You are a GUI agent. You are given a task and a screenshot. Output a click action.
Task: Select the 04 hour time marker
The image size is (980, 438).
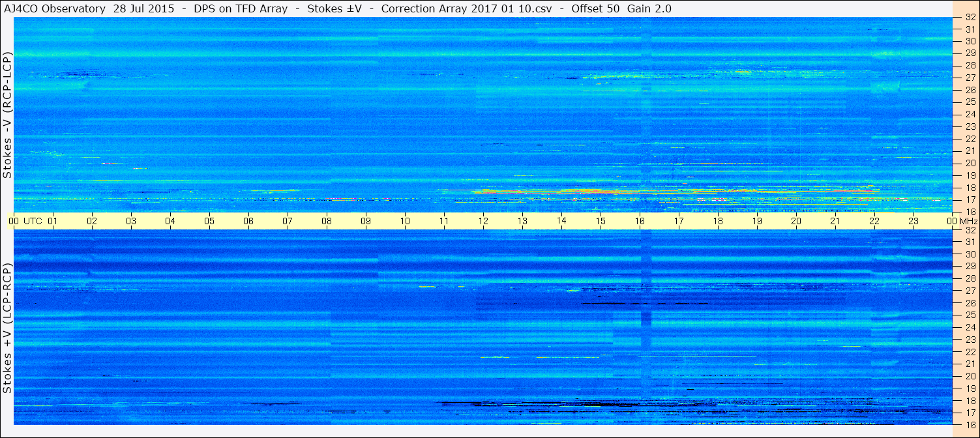(170, 222)
